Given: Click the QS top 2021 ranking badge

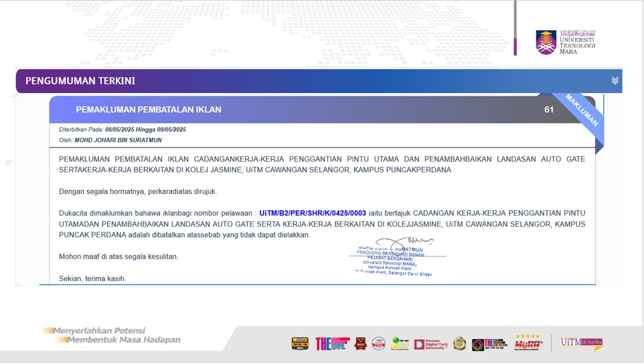Looking at the screenshot, I should (x=300, y=344).
